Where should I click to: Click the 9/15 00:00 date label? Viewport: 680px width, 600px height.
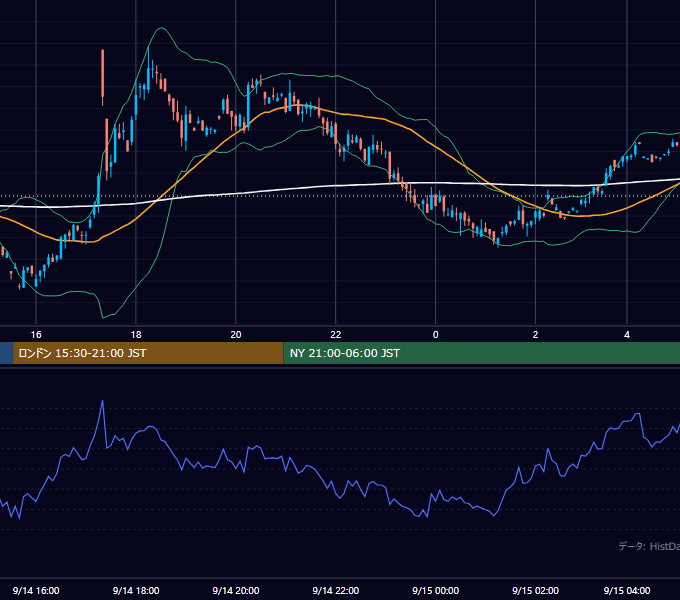point(435,590)
